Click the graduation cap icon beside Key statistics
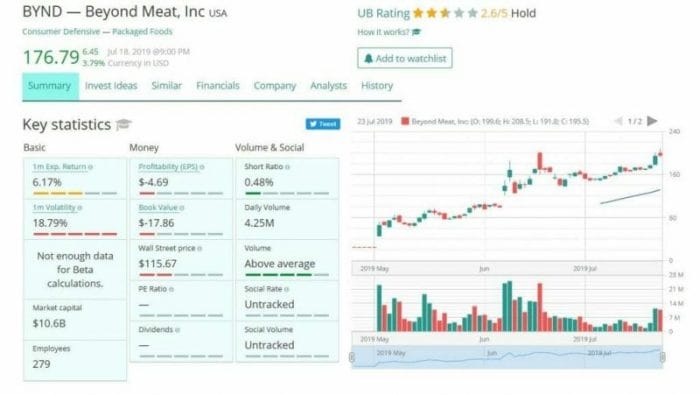This screenshot has width=700, height=395. pyautogui.click(x=123, y=125)
